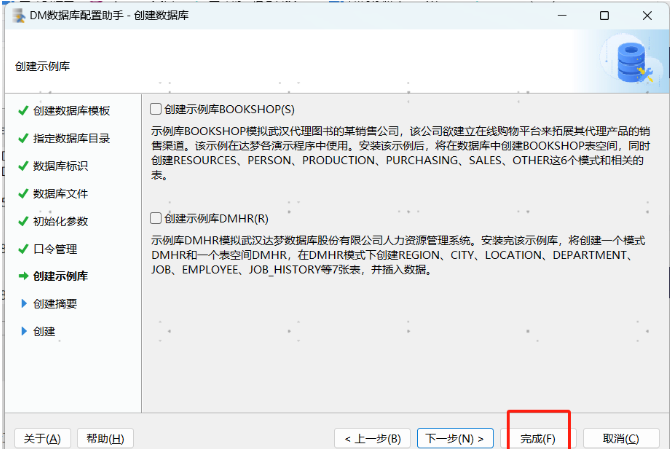Click green checkmark beside 数据库标识
The width and height of the screenshot is (670, 449).
pyautogui.click(x=24, y=166)
